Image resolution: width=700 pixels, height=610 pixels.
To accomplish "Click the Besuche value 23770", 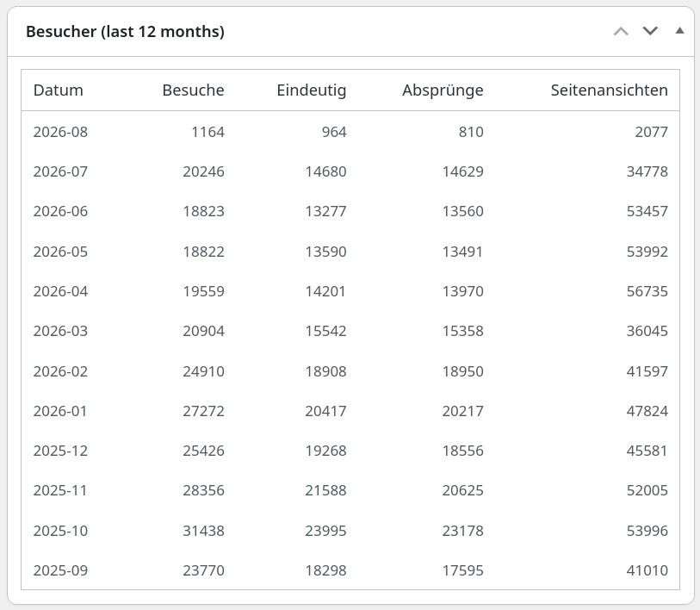I will click(x=203, y=570).
